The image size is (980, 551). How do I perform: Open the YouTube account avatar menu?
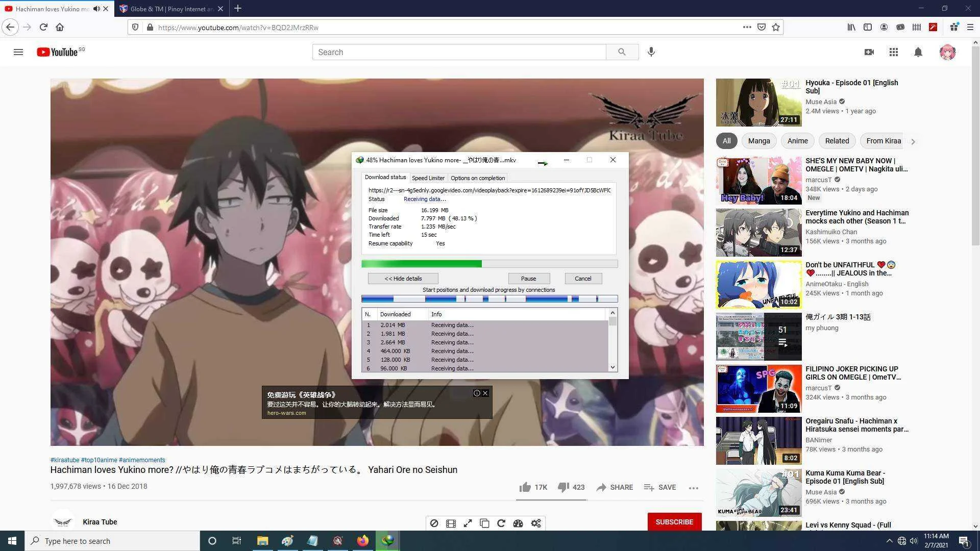[x=947, y=52]
